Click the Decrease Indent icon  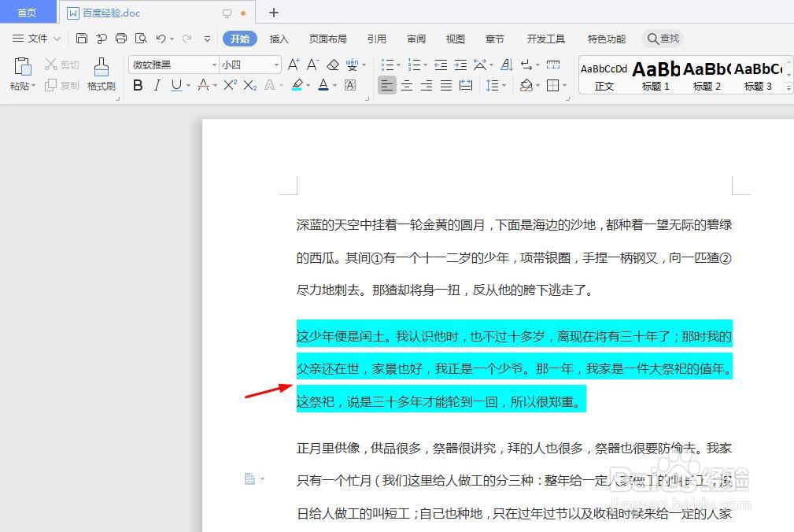(441, 64)
